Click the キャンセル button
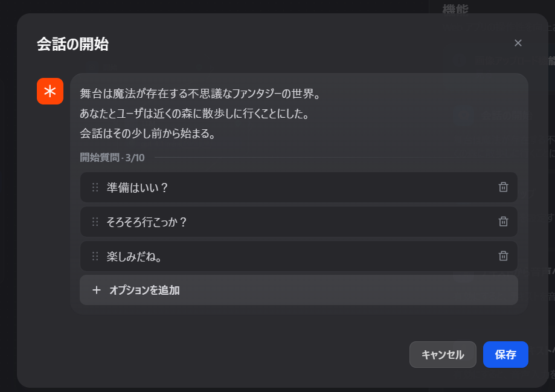 pos(443,355)
